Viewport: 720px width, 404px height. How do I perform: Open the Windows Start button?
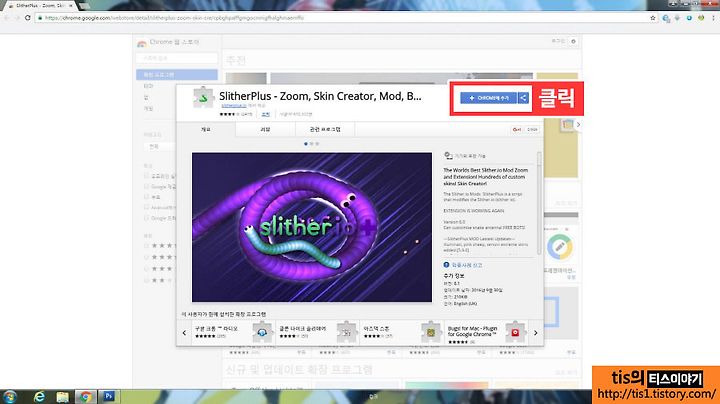9,396
